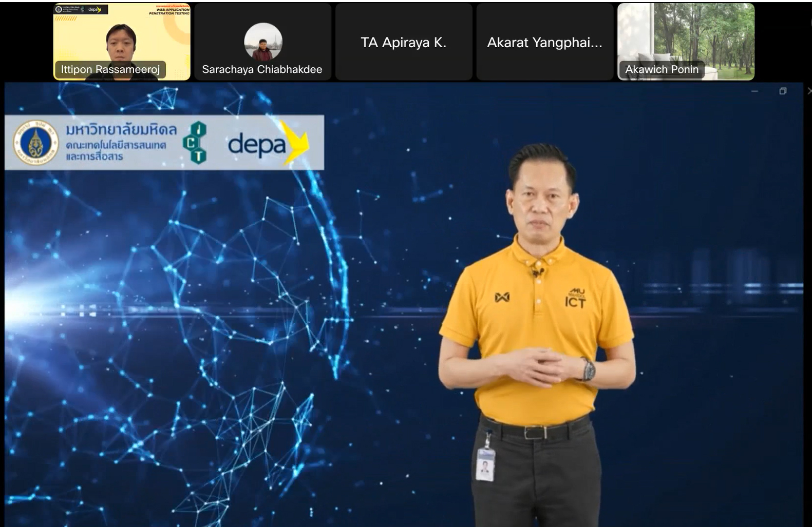Click the restore window icon on shared video

[783, 91]
